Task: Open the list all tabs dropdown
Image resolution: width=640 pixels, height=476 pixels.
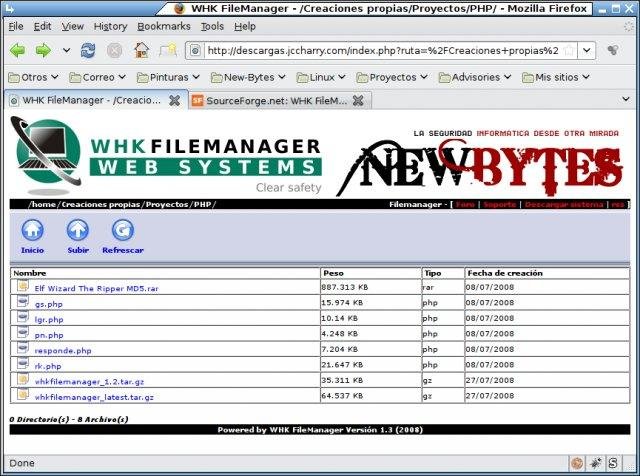Action: tap(626, 99)
